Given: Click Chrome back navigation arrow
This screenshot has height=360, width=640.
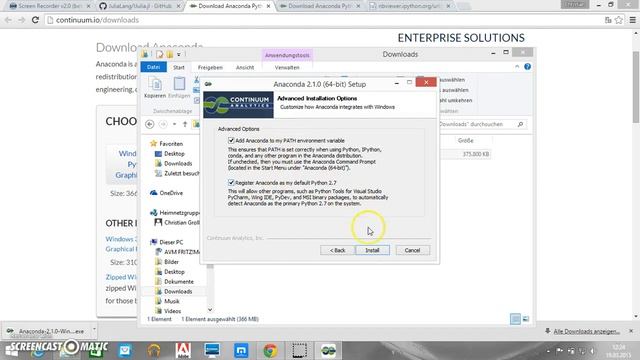Looking at the screenshot, I should tap(8, 20).
